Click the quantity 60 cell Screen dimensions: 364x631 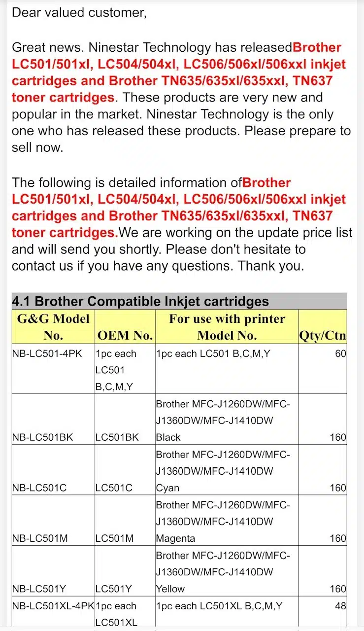340,353
